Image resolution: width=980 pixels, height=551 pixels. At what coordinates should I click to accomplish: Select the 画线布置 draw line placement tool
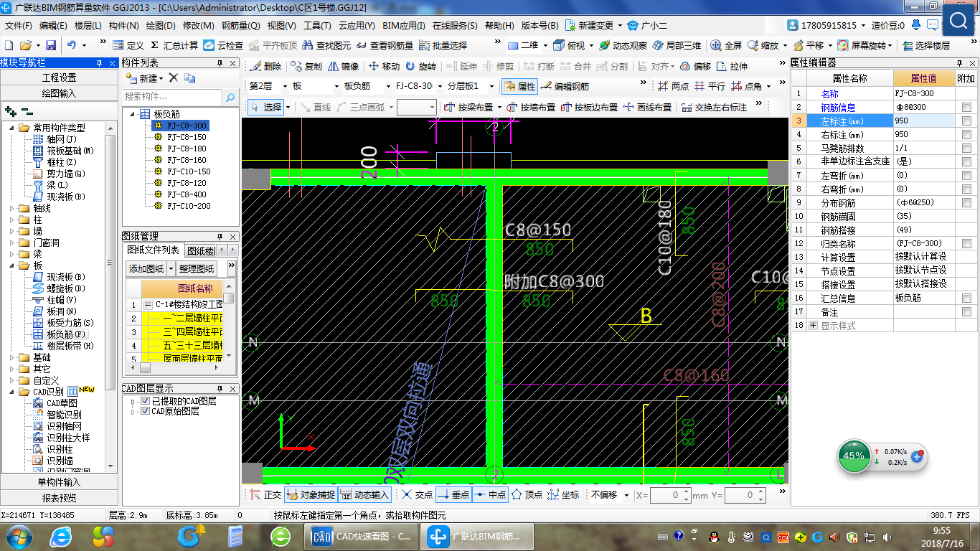tap(647, 107)
